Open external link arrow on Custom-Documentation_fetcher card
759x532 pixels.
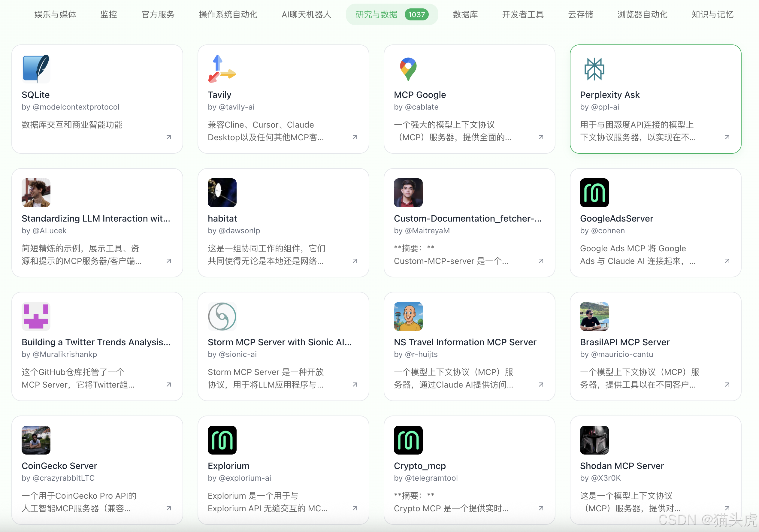click(541, 261)
